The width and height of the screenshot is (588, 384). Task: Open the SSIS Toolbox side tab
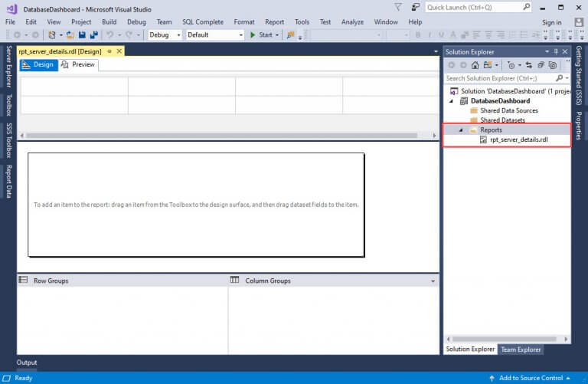pos(9,140)
